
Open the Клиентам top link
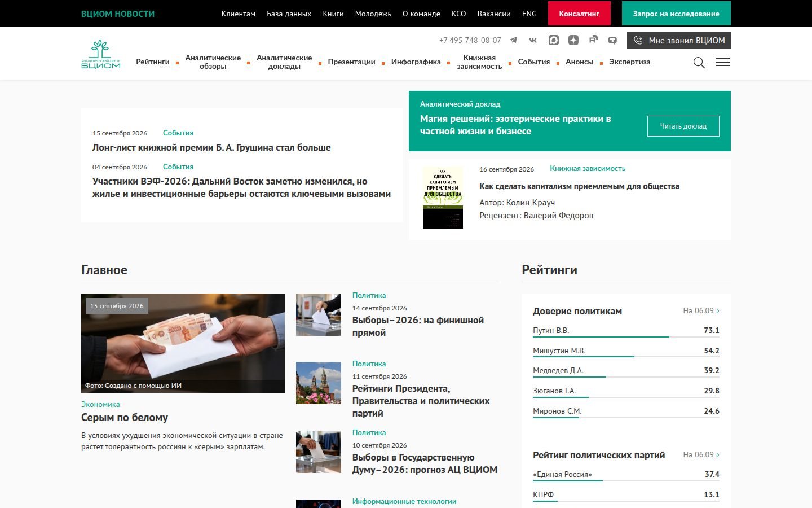[x=239, y=14]
